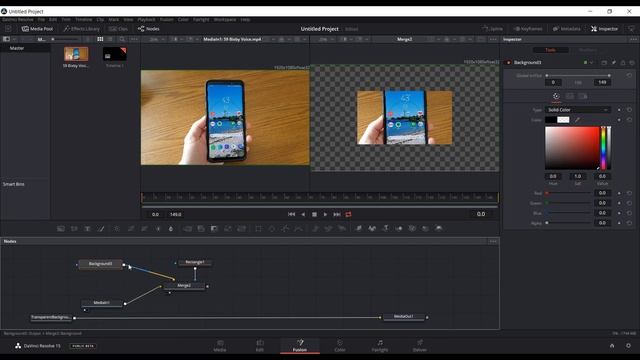Open Inspector panel options menu
Screen dimensions: 640x360
coord(633,39)
